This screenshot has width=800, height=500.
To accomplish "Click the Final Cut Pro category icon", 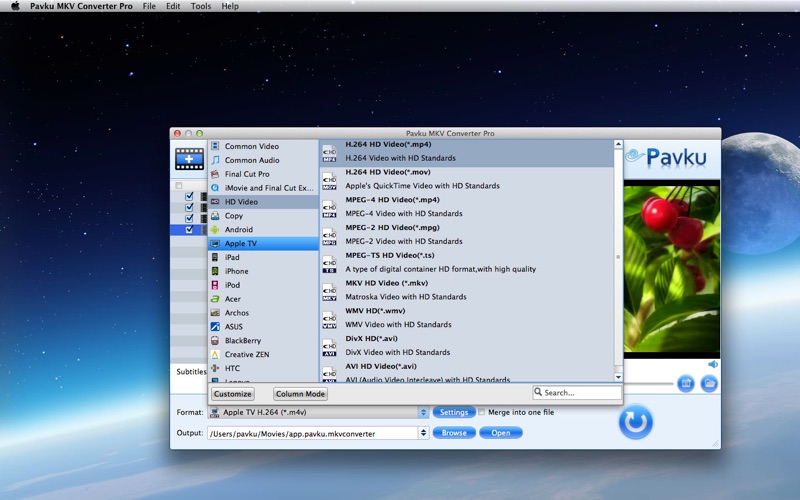I will pyautogui.click(x=215, y=174).
